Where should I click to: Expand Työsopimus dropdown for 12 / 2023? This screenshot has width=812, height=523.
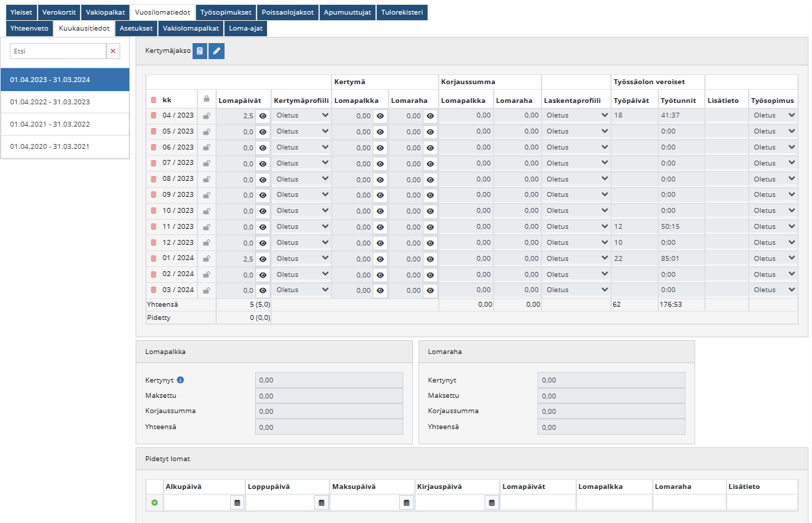[x=773, y=243]
